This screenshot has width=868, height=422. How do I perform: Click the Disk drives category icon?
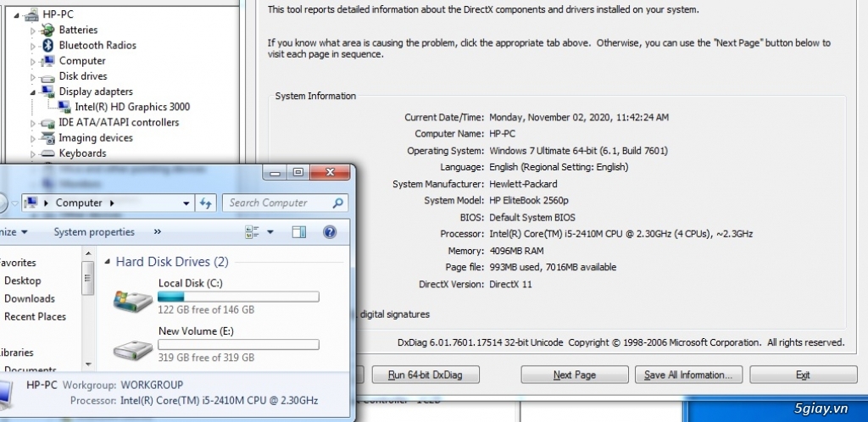48,77
